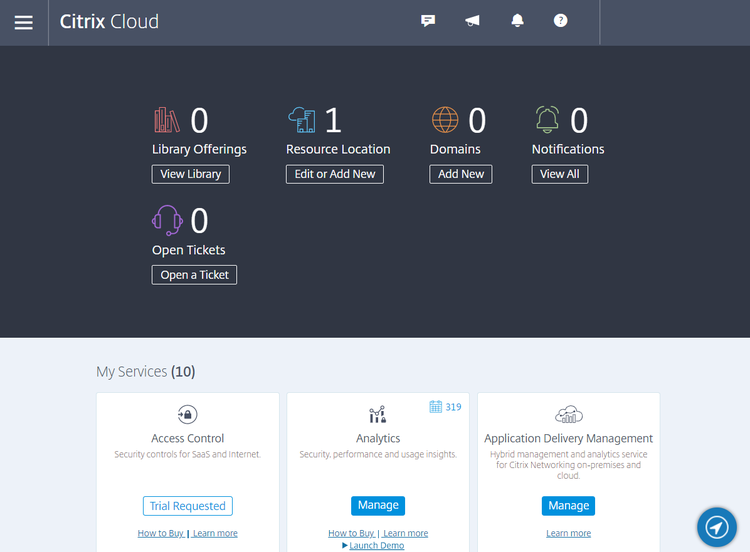750x552 pixels.
Task: Click Add New under Domains
Action: coord(461,174)
